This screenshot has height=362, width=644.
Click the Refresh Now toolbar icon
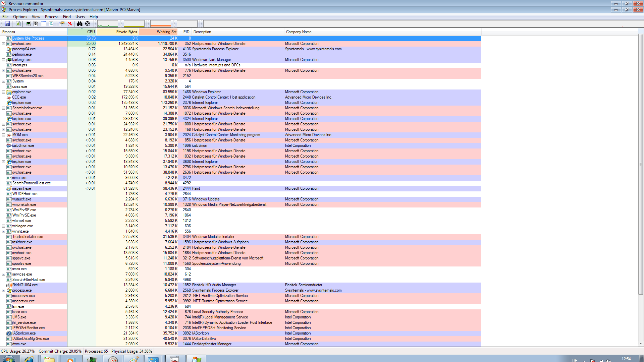(18, 24)
